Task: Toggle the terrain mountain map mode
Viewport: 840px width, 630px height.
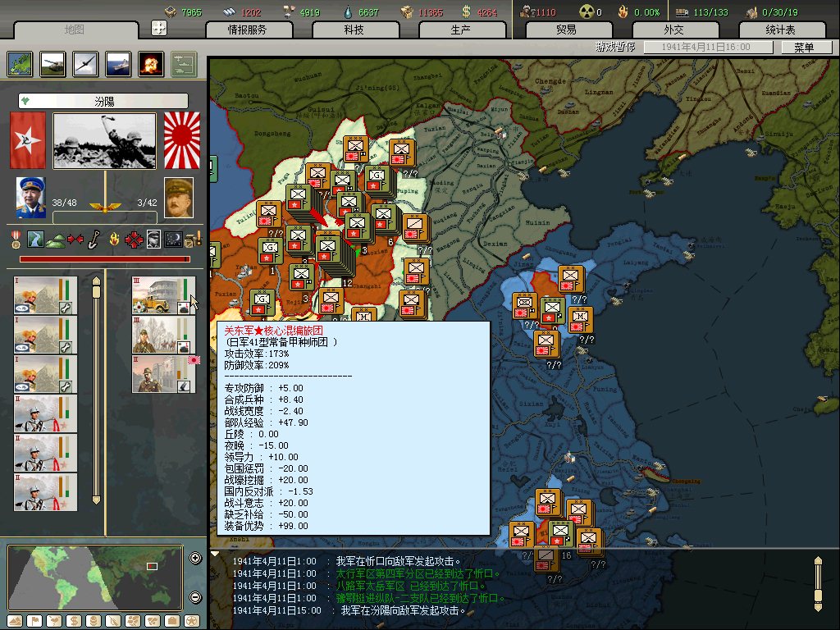Action: (x=16, y=620)
